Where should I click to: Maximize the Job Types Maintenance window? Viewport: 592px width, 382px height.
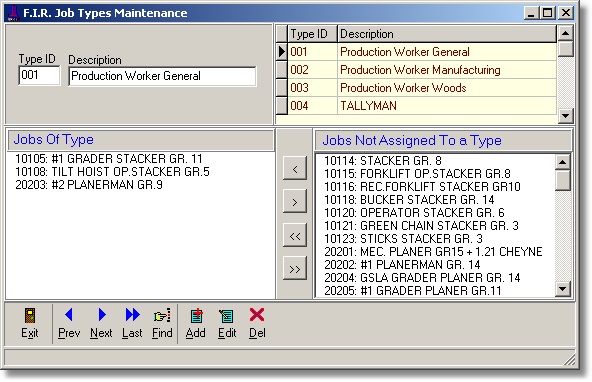(547, 13)
